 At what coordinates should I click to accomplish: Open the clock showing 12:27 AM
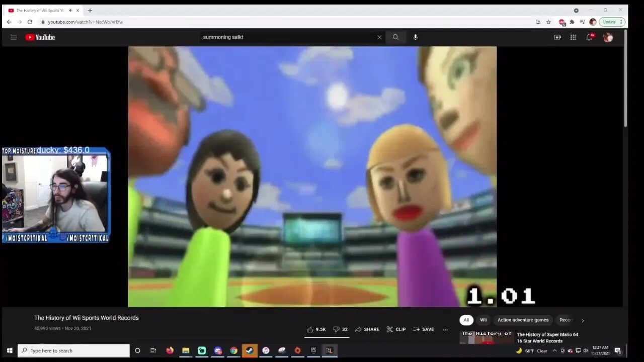click(x=600, y=350)
